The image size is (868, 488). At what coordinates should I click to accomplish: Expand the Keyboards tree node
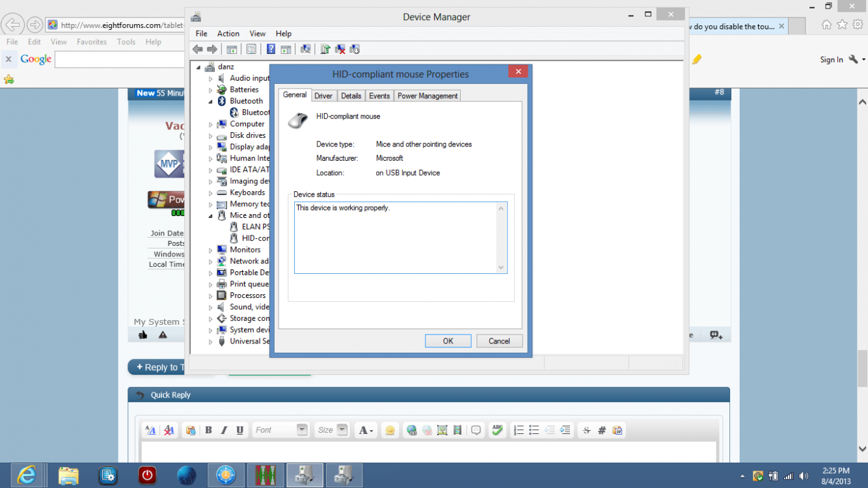(x=210, y=193)
